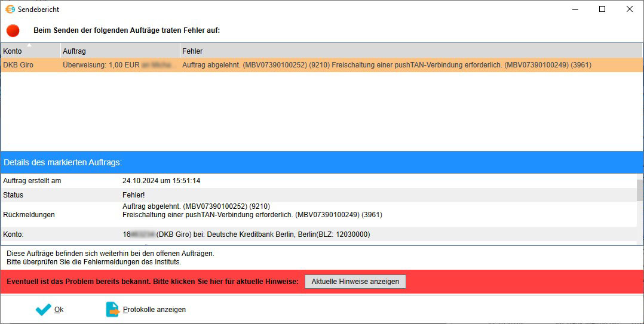Click the date 24.10.2024 um 15:51:14
This screenshot has width=644, height=324.
point(161,181)
